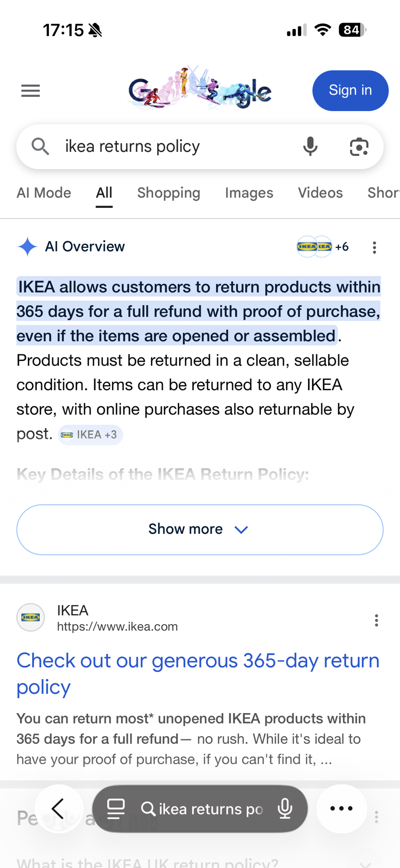This screenshot has height=868, width=400.
Task: Open AI Overview three-dot options
Action: tap(374, 247)
